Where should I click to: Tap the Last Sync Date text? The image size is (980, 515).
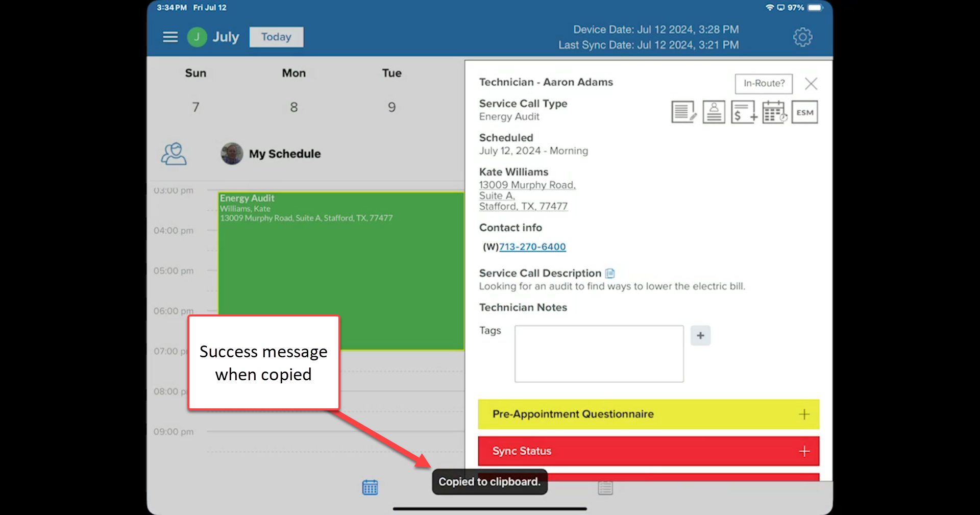[x=648, y=45]
